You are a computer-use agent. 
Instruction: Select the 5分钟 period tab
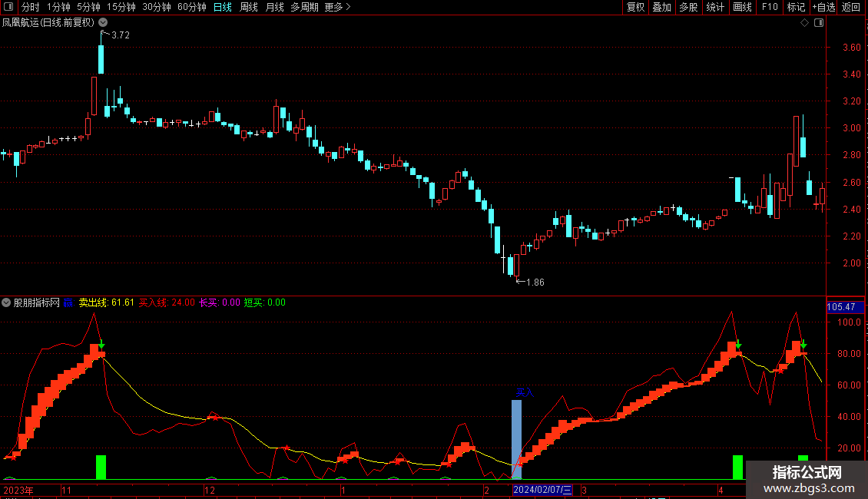click(x=88, y=7)
